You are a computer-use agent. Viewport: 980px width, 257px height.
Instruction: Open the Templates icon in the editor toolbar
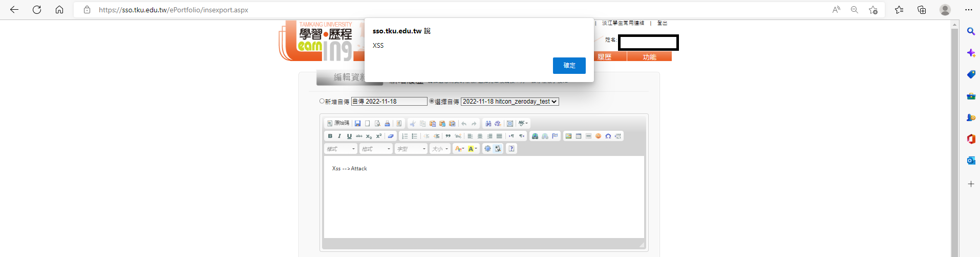399,124
